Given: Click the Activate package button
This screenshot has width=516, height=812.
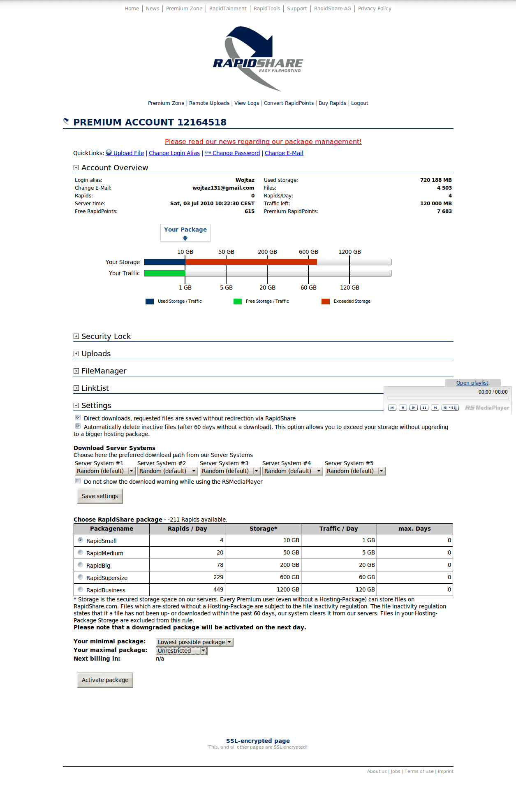Looking at the screenshot, I should (105, 680).
